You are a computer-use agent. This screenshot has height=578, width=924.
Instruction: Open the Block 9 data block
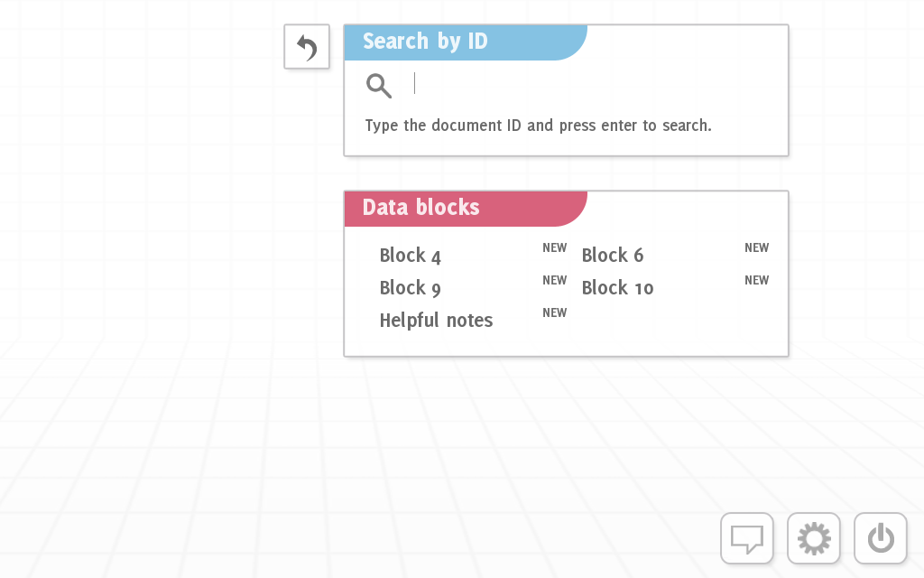[410, 287]
